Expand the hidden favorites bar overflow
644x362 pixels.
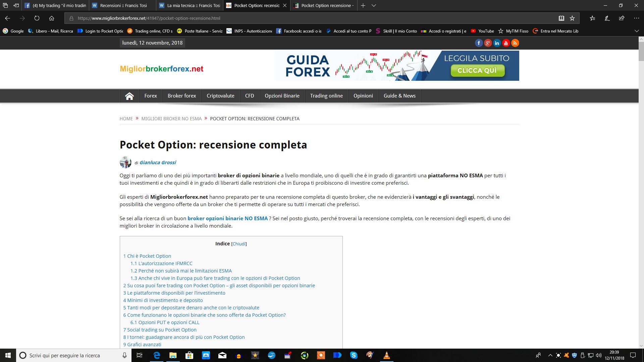pyautogui.click(x=637, y=31)
